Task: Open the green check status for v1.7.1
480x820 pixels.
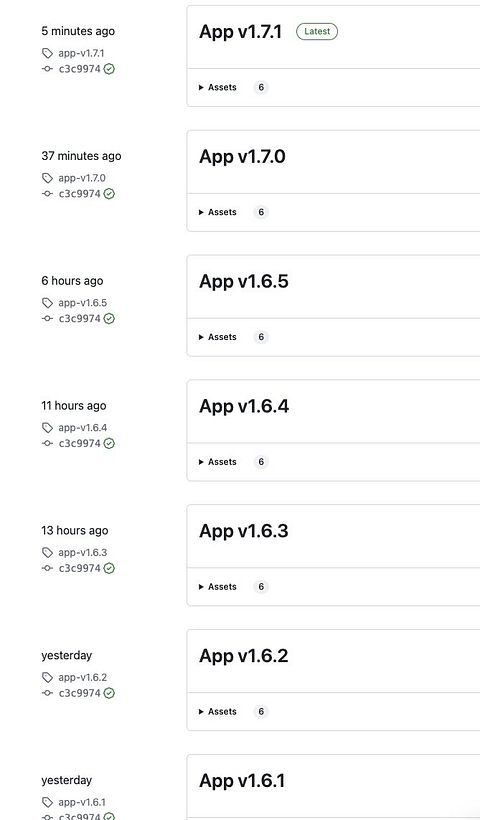Action: [x=109, y=69]
